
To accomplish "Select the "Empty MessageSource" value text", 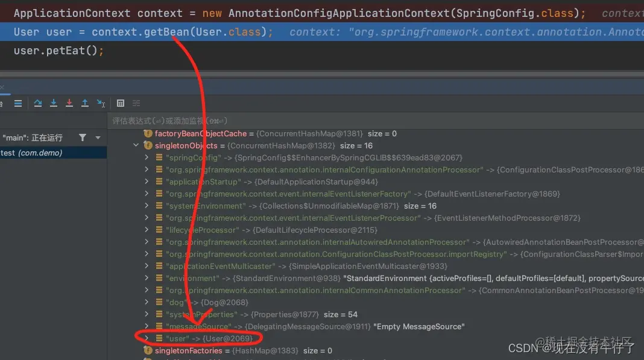I will (x=419, y=327).
